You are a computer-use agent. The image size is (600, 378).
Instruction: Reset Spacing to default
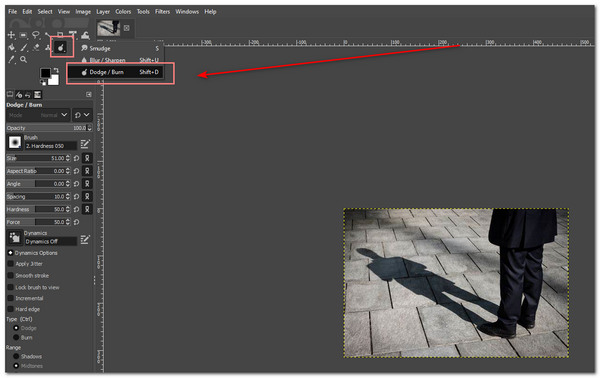click(77, 196)
